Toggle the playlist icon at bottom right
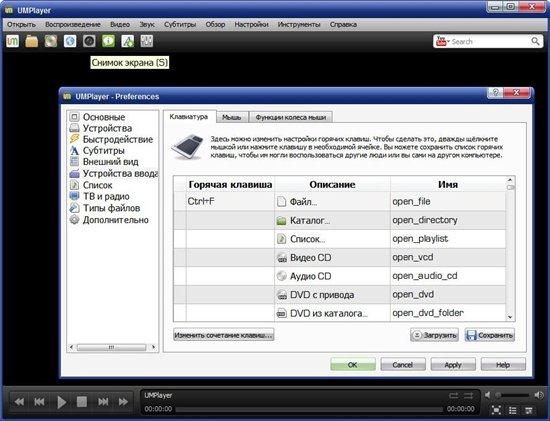 512,410
